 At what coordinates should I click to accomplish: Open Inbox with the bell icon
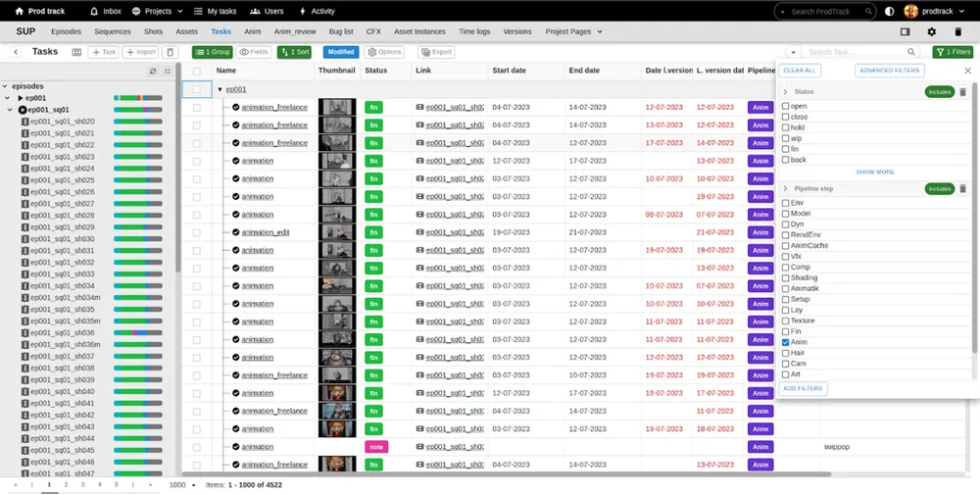107,12
